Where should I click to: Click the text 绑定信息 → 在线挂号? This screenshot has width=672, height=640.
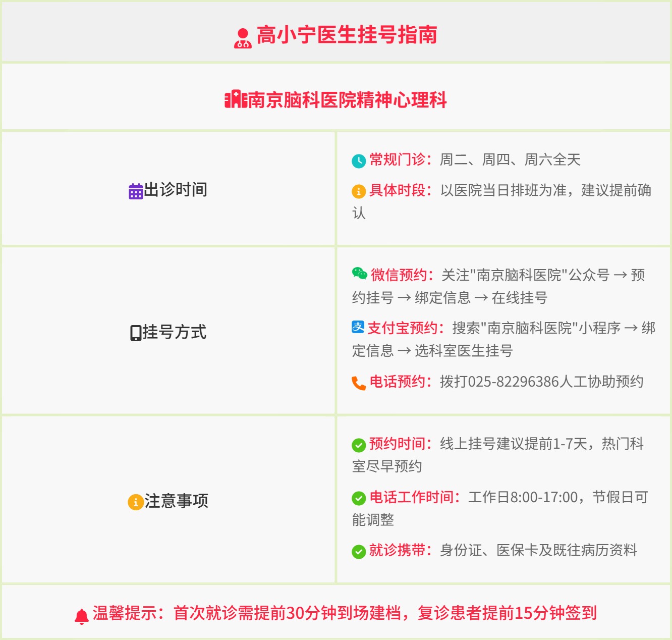(x=481, y=298)
